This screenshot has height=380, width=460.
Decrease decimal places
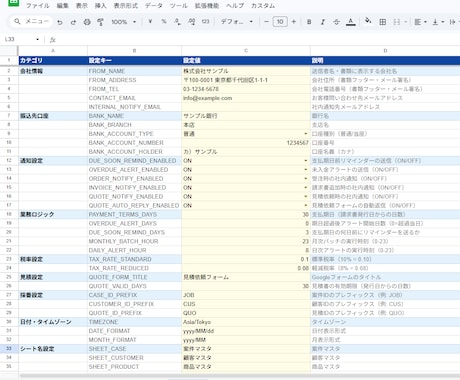(x=178, y=22)
